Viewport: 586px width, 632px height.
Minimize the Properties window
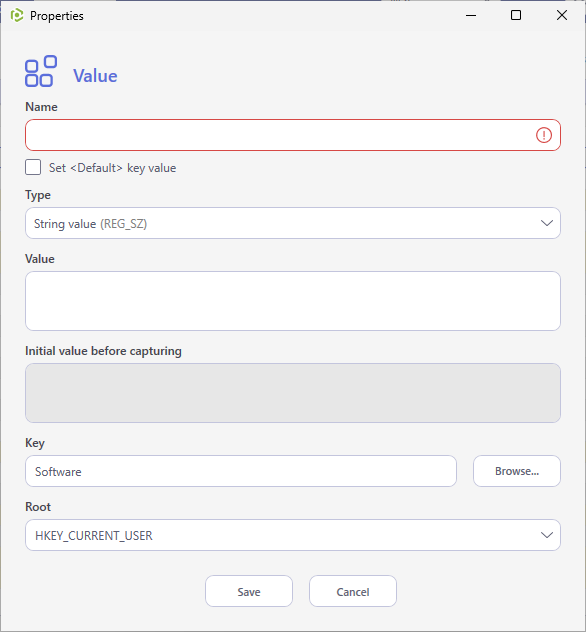coord(471,15)
